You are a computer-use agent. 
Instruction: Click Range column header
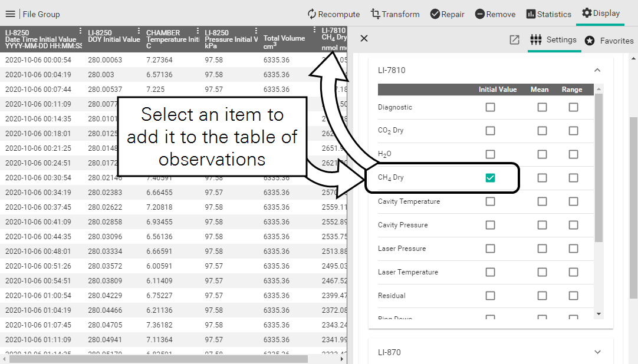[572, 90]
